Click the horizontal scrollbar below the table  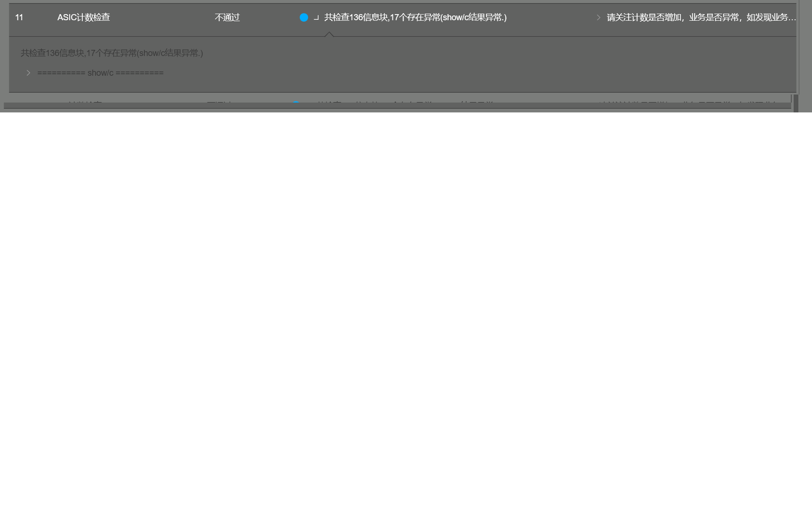pyautogui.click(x=398, y=105)
